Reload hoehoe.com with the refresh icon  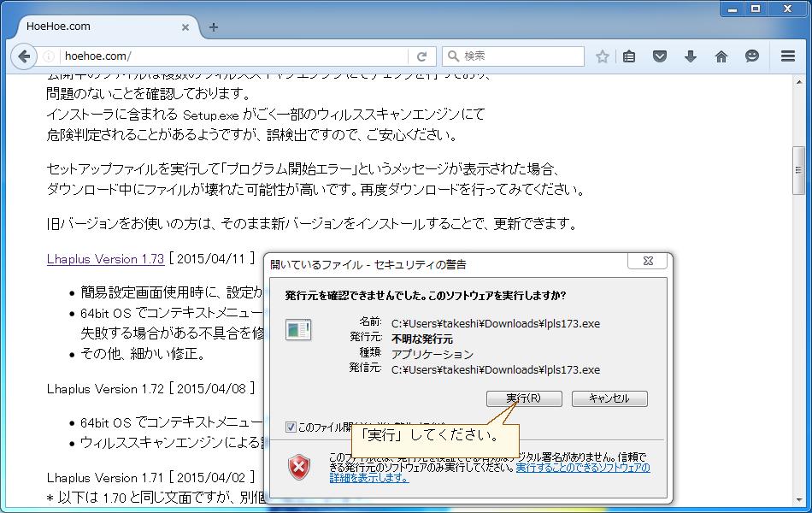pyautogui.click(x=421, y=56)
